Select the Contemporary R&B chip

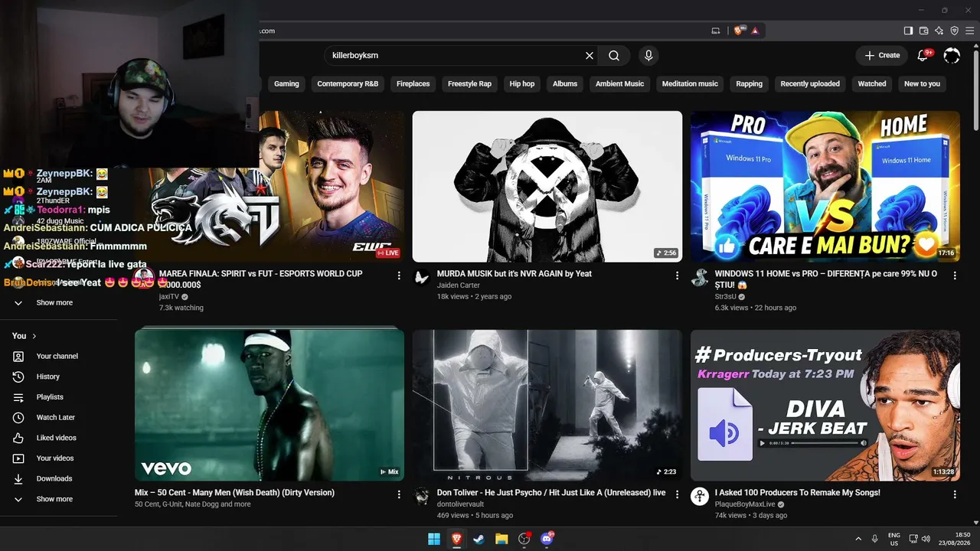348,84
